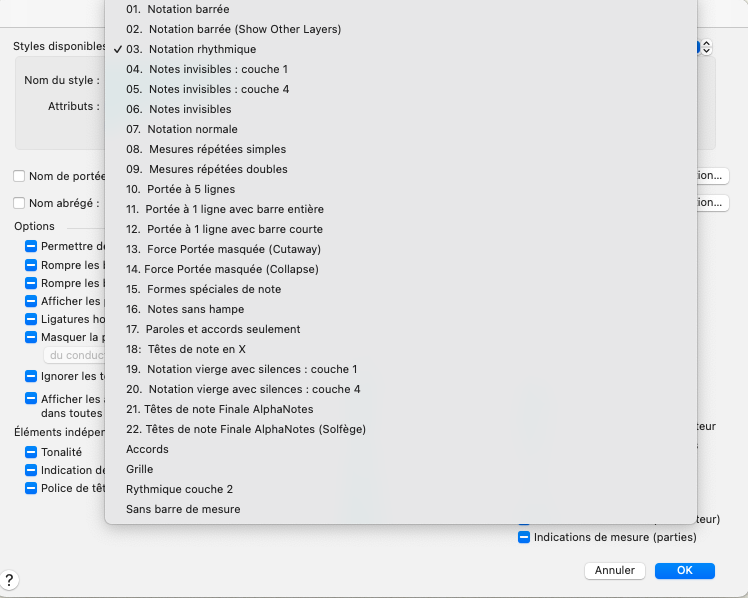Select 01. Notation barrée style
This screenshot has height=598, width=748.
pyautogui.click(x=177, y=9)
